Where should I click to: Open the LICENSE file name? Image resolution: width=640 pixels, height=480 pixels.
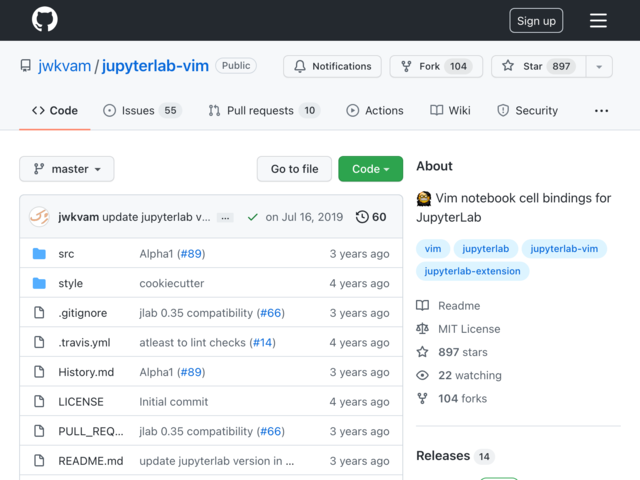tap(81, 402)
